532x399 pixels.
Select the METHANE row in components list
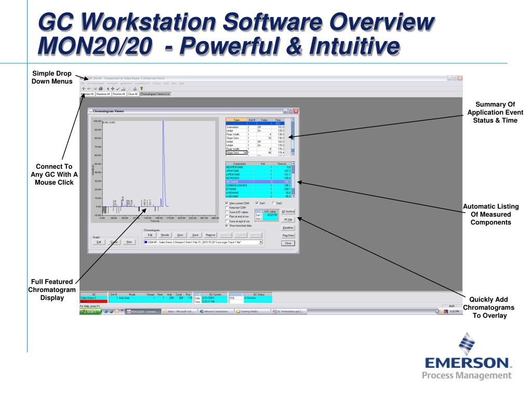click(x=259, y=182)
